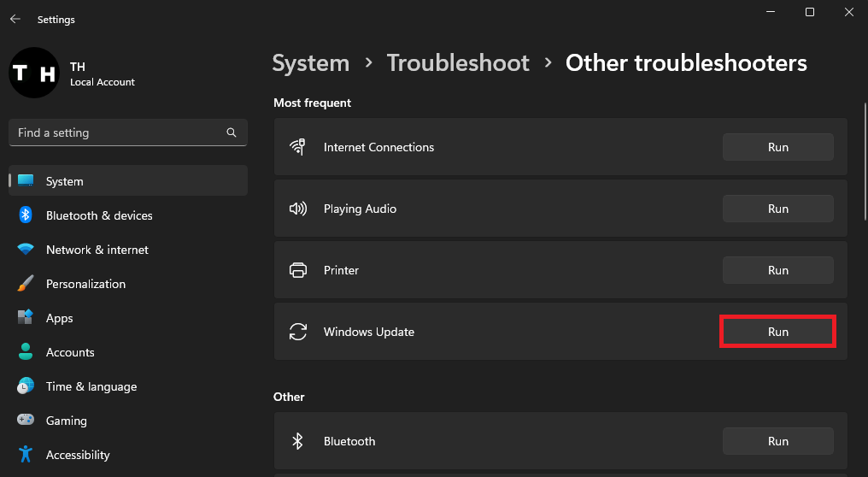Go to System in the breadcrumb

click(x=311, y=63)
